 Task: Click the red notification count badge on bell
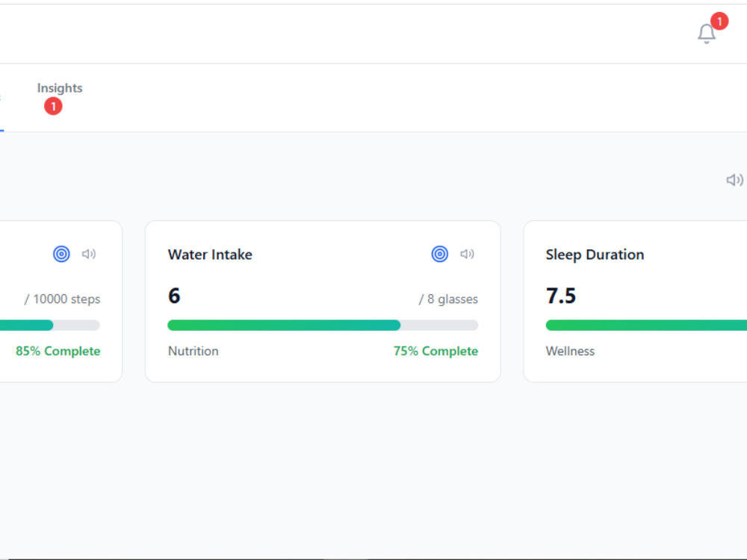tap(719, 22)
